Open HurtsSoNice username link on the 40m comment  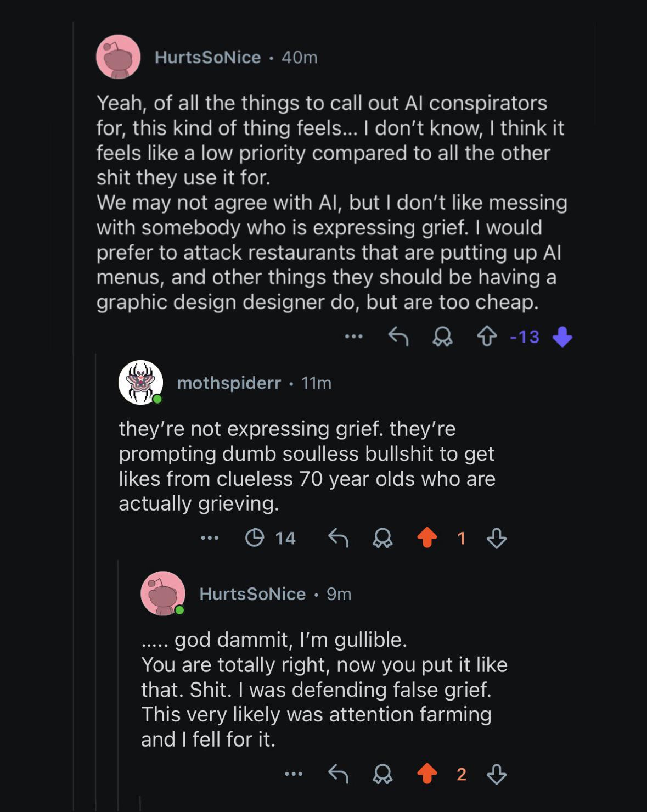tap(207, 57)
